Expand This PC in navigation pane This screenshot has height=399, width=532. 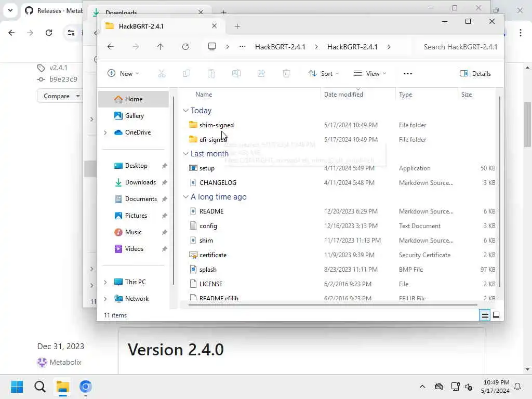point(105,282)
